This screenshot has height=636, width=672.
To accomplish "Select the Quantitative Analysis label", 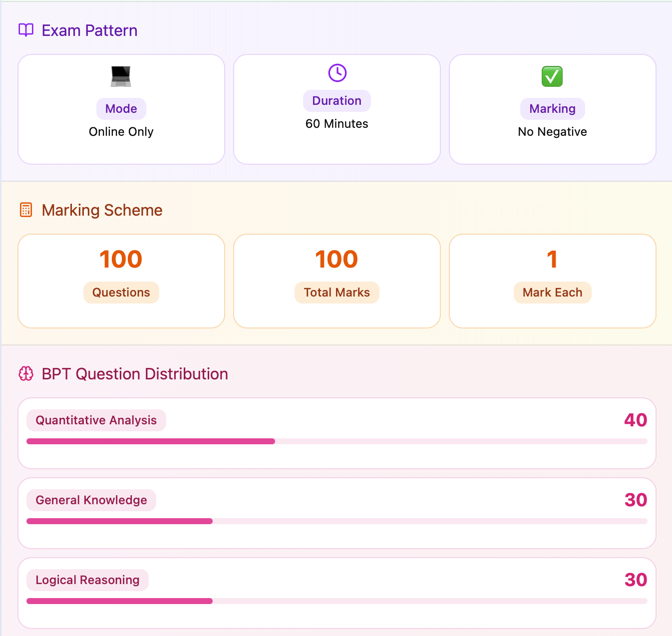I will pyautogui.click(x=96, y=420).
